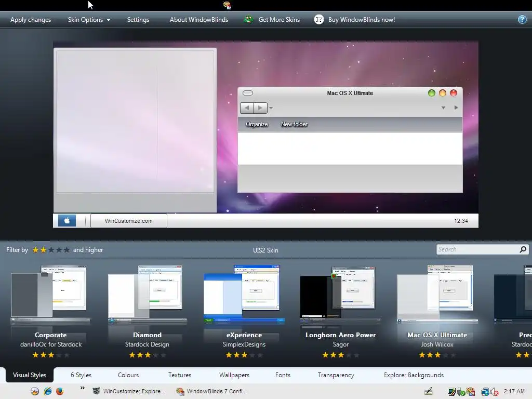
Task: Click author name Josh Wilcox
Action: [437, 344]
